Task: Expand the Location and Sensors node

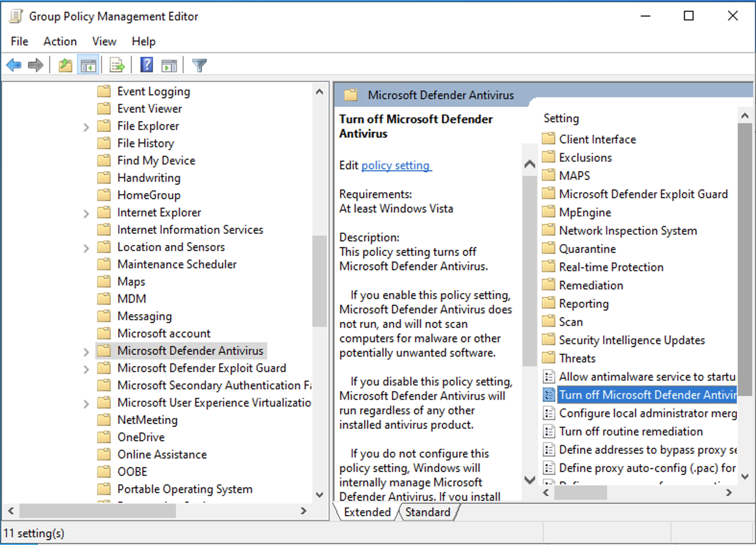Action: 86,248
